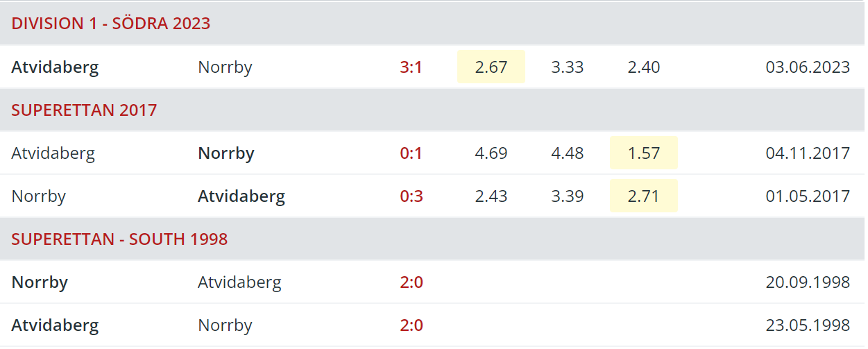The height and width of the screenshot is (349, 868).
Task: Click the 20.09.1998 match date
Action: (x=808, y=282)
